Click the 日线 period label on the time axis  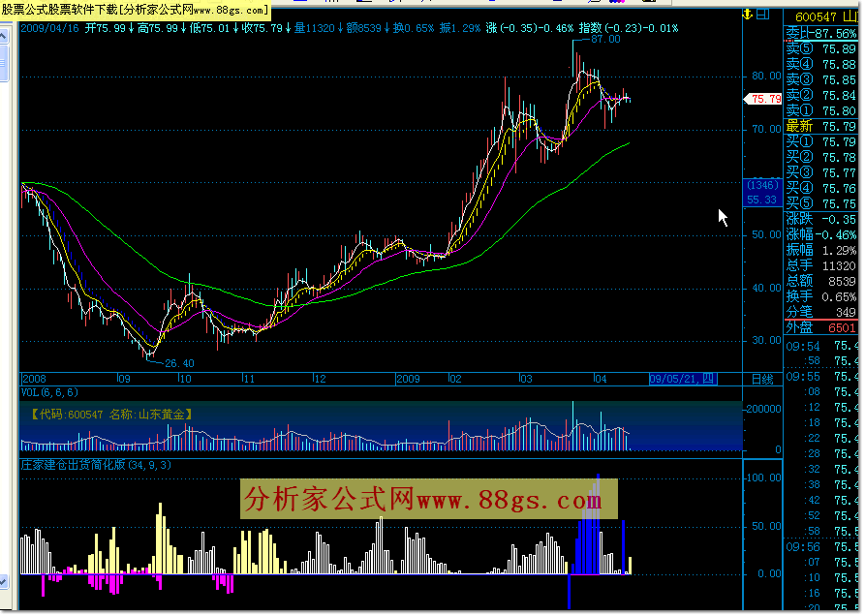(762, 380)
